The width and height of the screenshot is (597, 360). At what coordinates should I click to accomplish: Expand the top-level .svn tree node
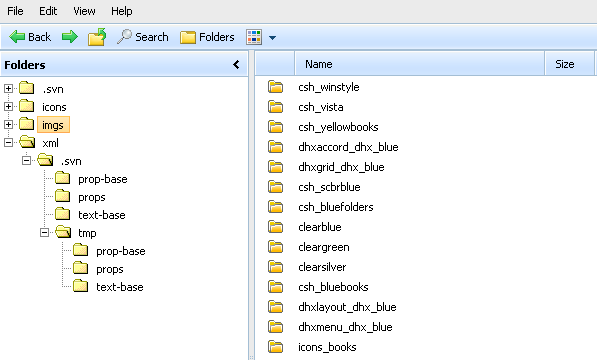[8, 89]
